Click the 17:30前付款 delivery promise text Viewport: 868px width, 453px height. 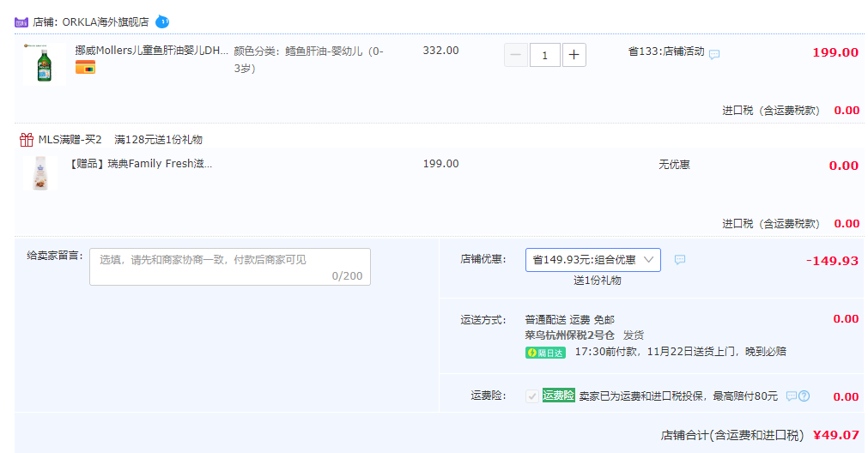click(x=680, y=351)
